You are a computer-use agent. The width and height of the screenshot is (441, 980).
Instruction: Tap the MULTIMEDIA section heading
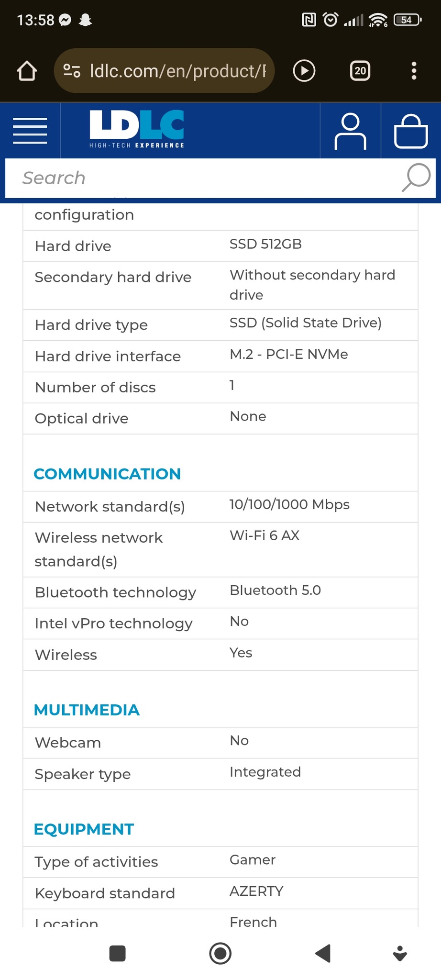pyautogui.click(x=87, y=710)
